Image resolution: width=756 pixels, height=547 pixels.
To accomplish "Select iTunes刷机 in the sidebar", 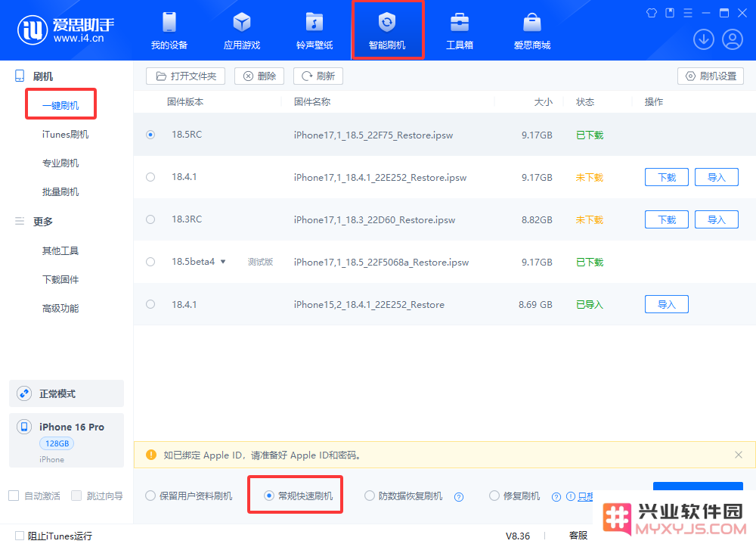I will click(65, 135).
